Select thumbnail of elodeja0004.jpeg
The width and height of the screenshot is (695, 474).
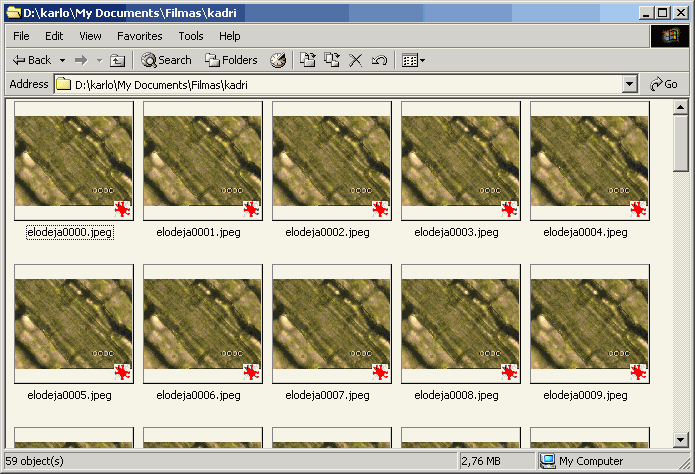(x=590, y=161)
